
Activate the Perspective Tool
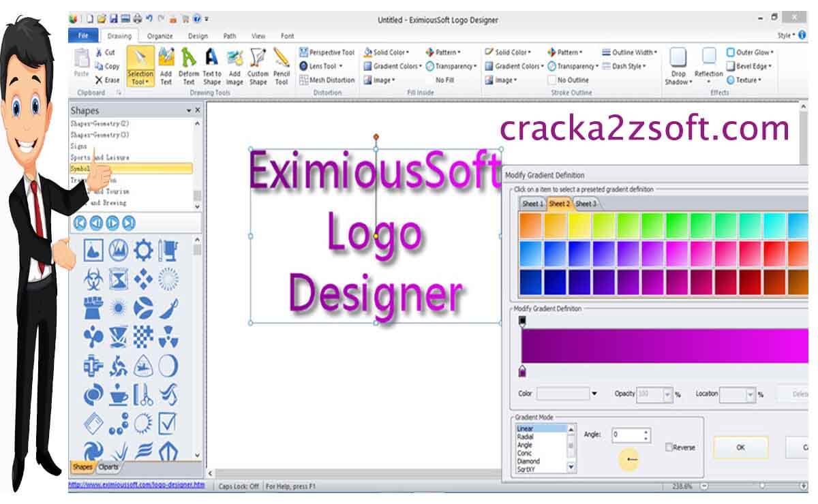click(327, 52)
